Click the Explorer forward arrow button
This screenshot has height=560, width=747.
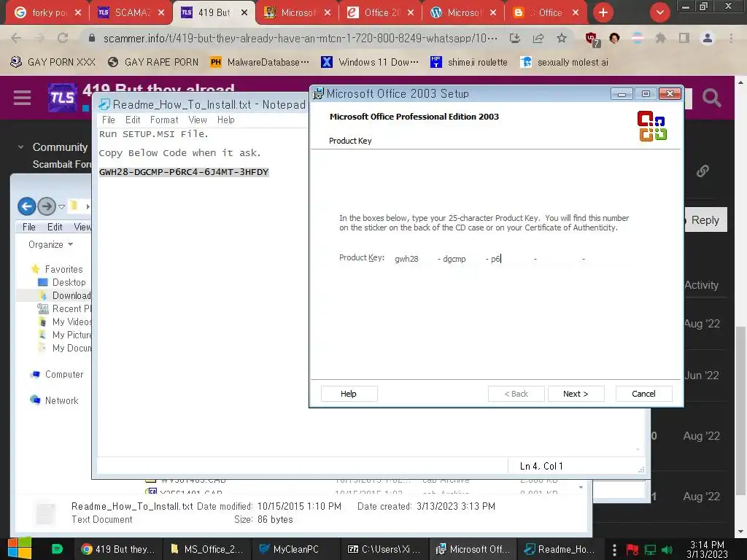click(x=47, y=206)
